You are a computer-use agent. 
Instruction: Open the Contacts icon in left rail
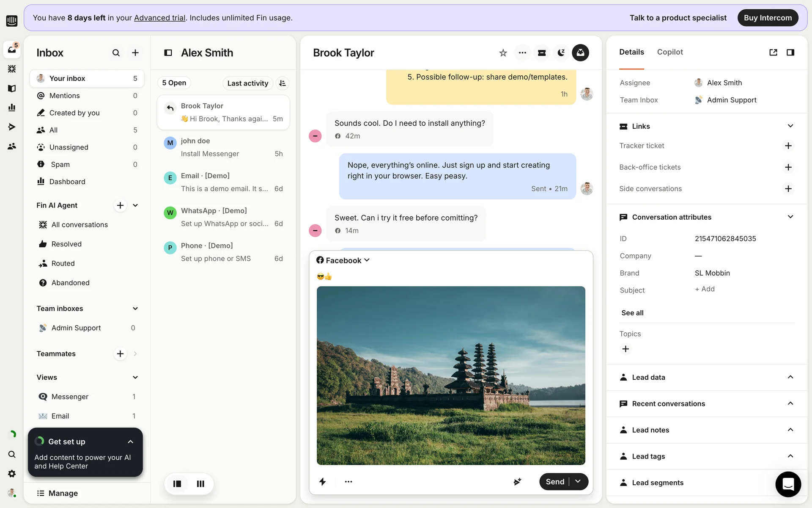pyautogui.click(x=12, y=146)
